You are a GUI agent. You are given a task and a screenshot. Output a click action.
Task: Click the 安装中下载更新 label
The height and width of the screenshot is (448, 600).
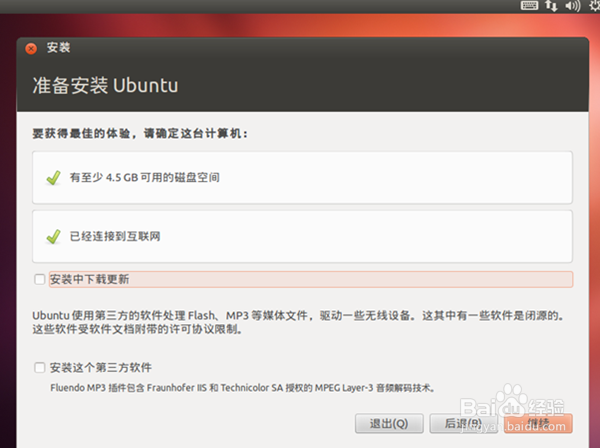coord(90,279)
